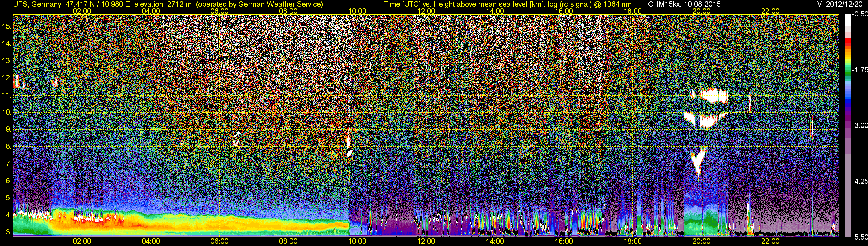This screenshot has width=868, height=246.
Task: Click the 08:00 label on lower time axis
Action: coord(288,241)
